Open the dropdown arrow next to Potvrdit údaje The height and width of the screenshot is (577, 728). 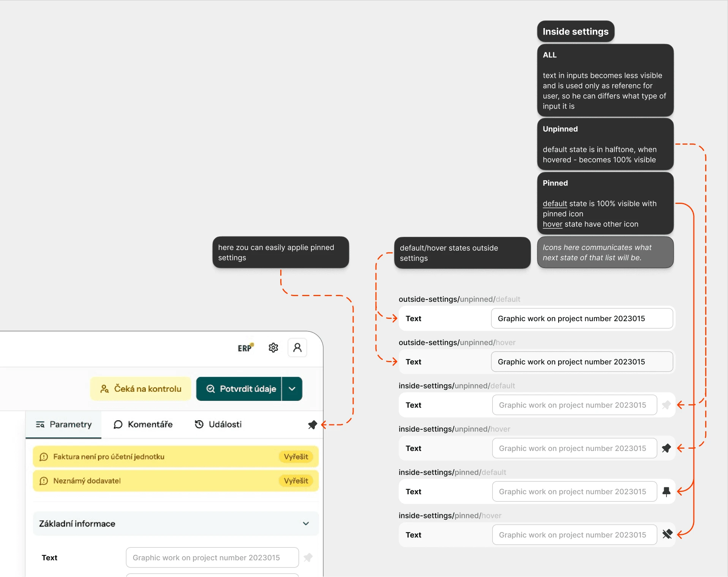[x=292, y=389]
